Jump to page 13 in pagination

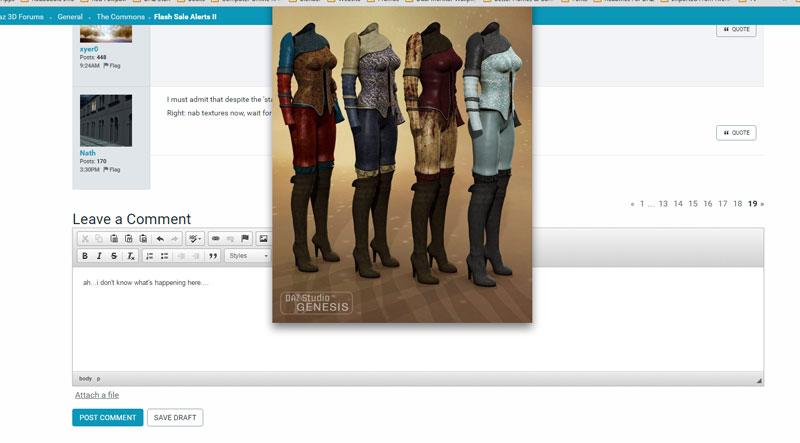click(x=663, y=204)
